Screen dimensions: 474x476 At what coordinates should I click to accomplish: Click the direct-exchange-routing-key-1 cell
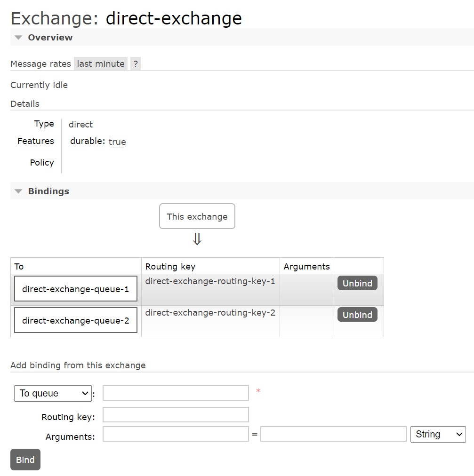(210, 282)
